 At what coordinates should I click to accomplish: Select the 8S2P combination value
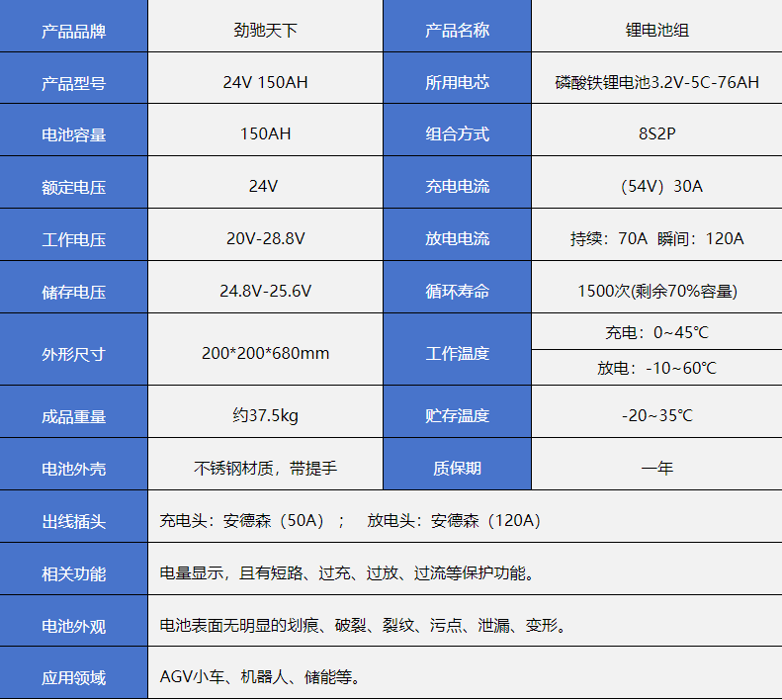pos(656,133)
